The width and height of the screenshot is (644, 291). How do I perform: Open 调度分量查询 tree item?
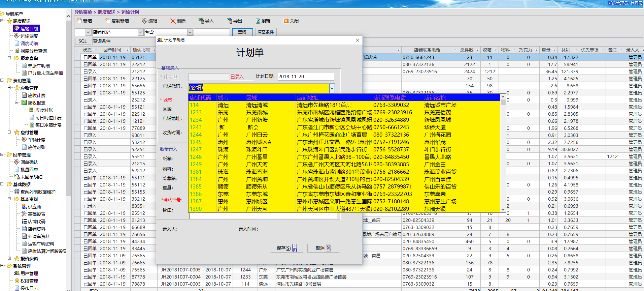(34, 51)
